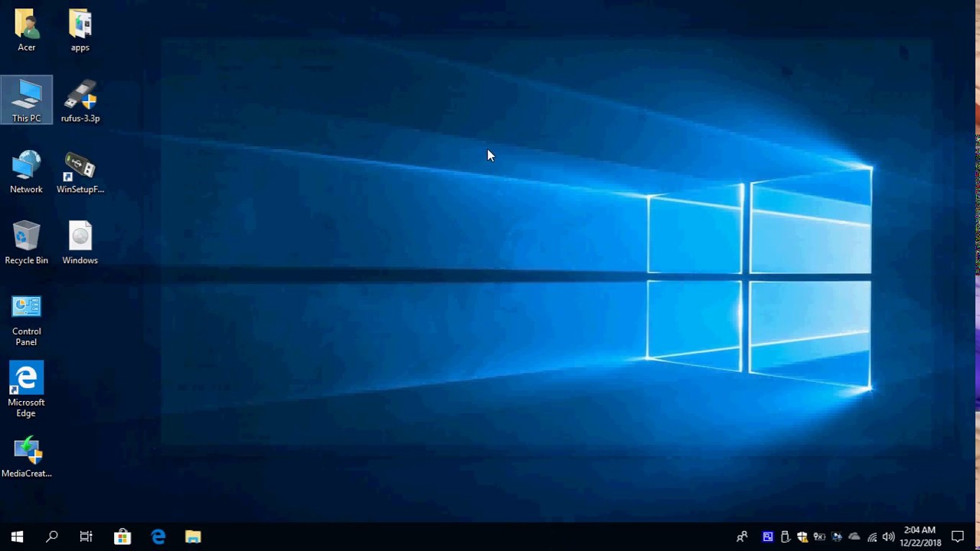The width and height of the screenshot is (980, 551).
Task: Open File Explorer from taskbar
Action: coord(193,536)
